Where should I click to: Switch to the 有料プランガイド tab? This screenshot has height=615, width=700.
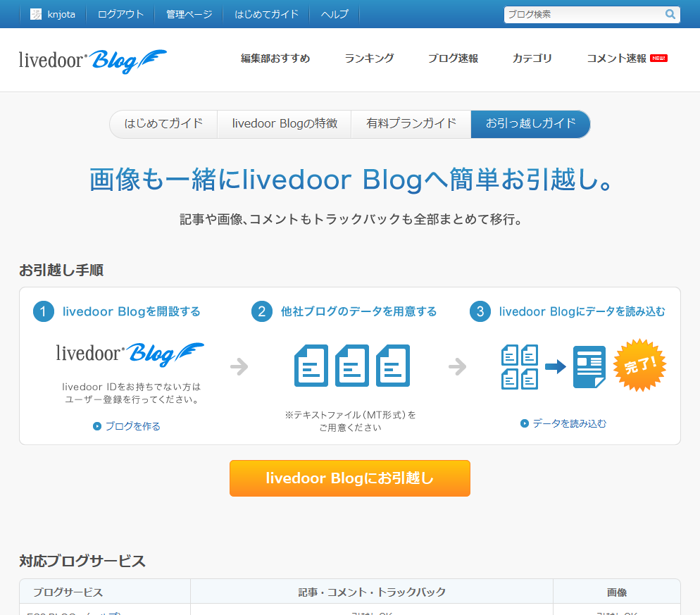(411, 124)
